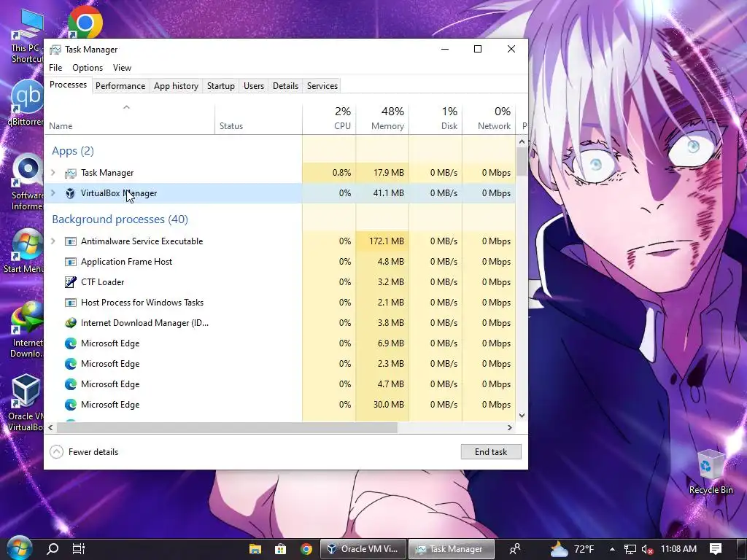This screenshot has width=747, height=560.
Task: Open taskbar search magnifier
Action: [53, 548]
